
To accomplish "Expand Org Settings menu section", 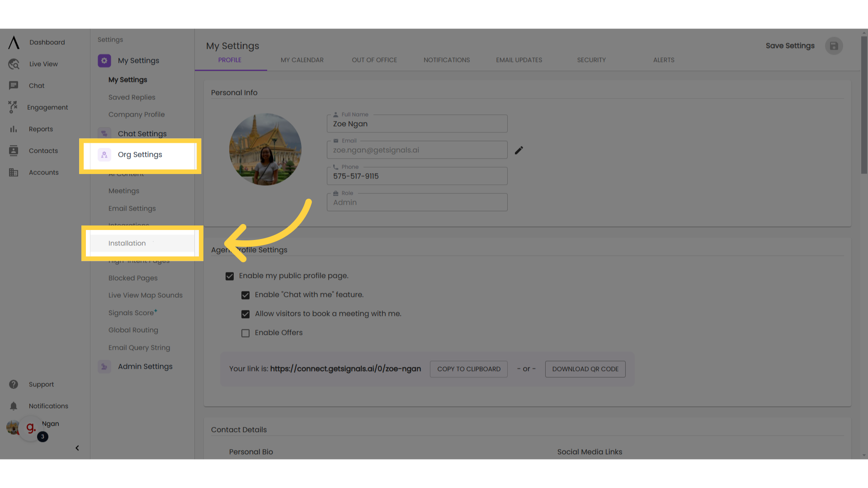I will click(x=140, y=155).
